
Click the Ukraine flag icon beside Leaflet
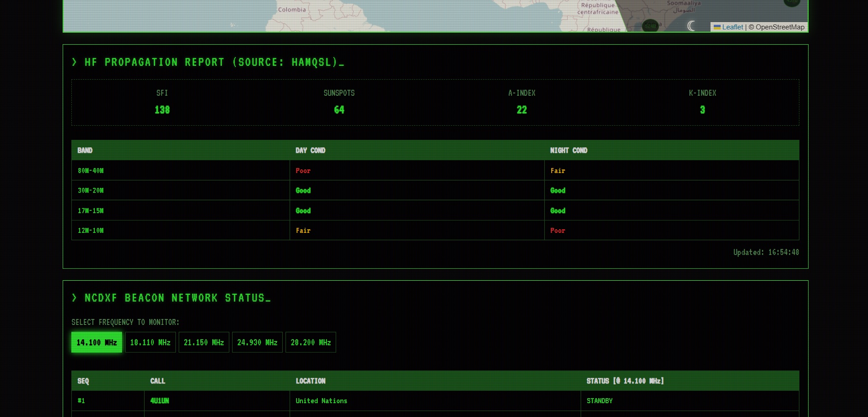click(x=717, y=27)
